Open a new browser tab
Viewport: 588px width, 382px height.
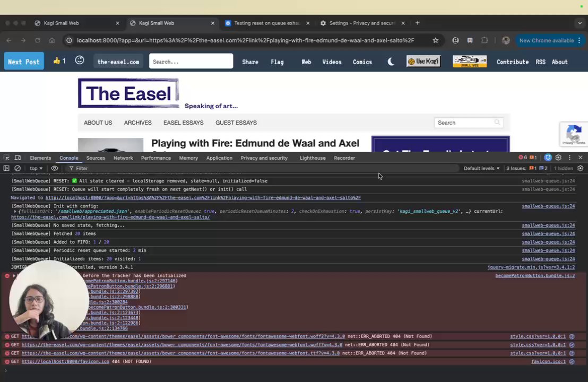click(x=417, y=23)
